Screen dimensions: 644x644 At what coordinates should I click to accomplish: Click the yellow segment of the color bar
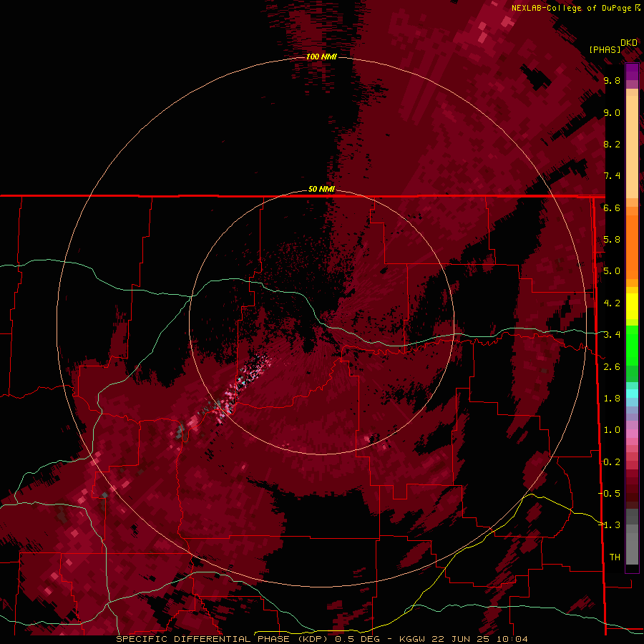[632, 306]
